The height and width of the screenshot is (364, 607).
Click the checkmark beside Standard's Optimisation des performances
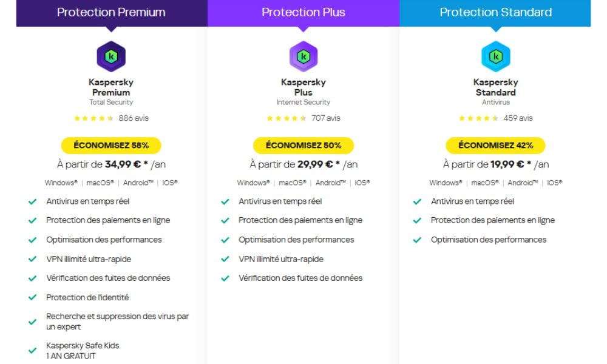(417, 240)
